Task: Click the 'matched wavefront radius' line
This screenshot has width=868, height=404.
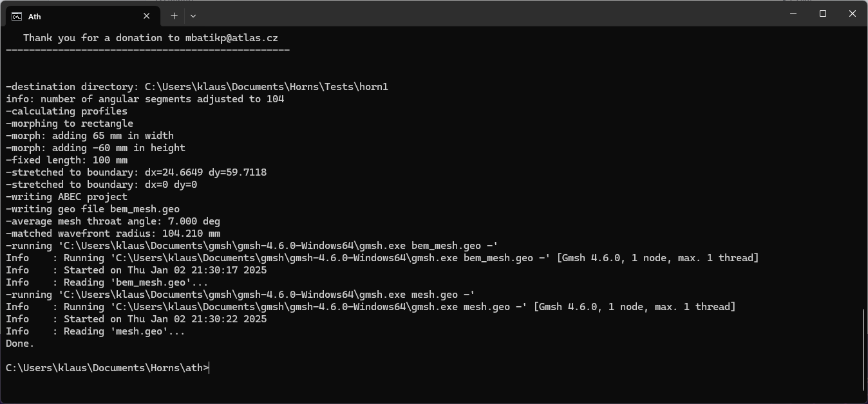Action: (113, 234)
